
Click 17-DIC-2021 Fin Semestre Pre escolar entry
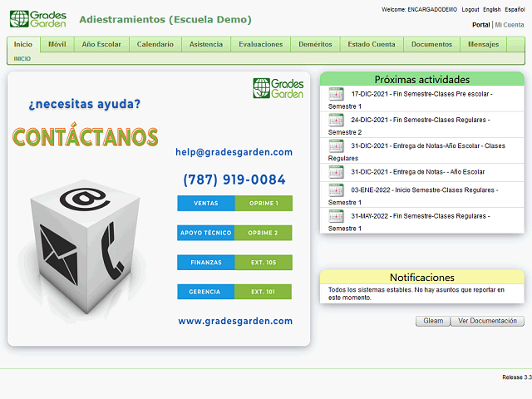point(421,98)
